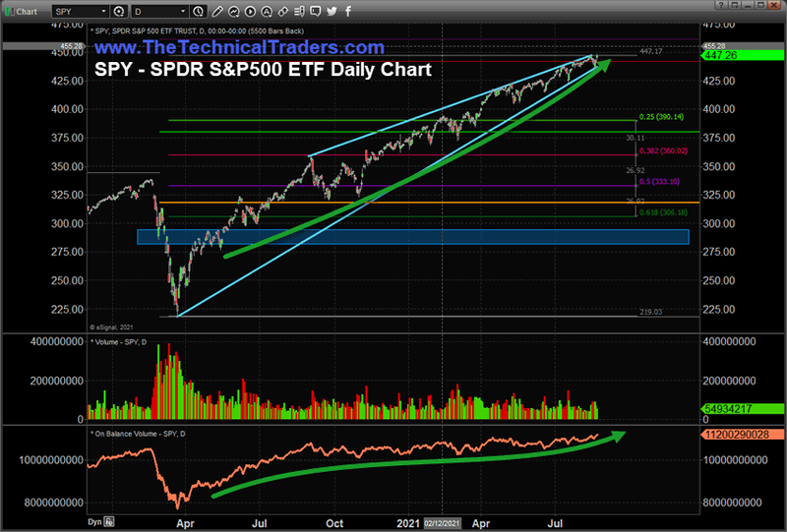Expand the SPY symbol dropdown
The image size is (787, 532).
[x=103, y=11]
